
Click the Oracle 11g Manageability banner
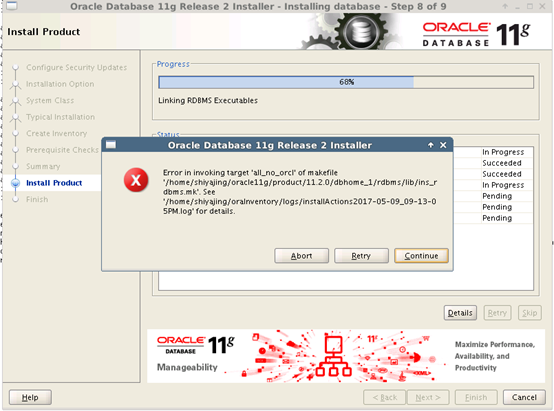pos(346,356)
